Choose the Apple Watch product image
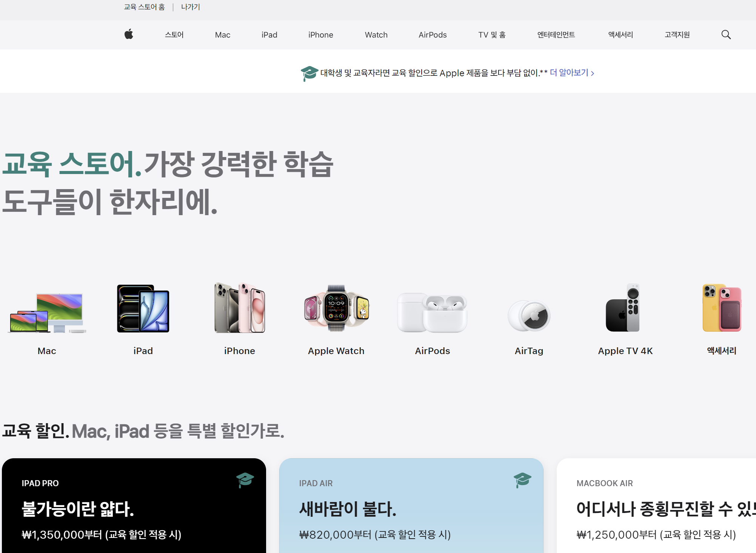Viewport: 756px width, 553px height. [336, 308]
